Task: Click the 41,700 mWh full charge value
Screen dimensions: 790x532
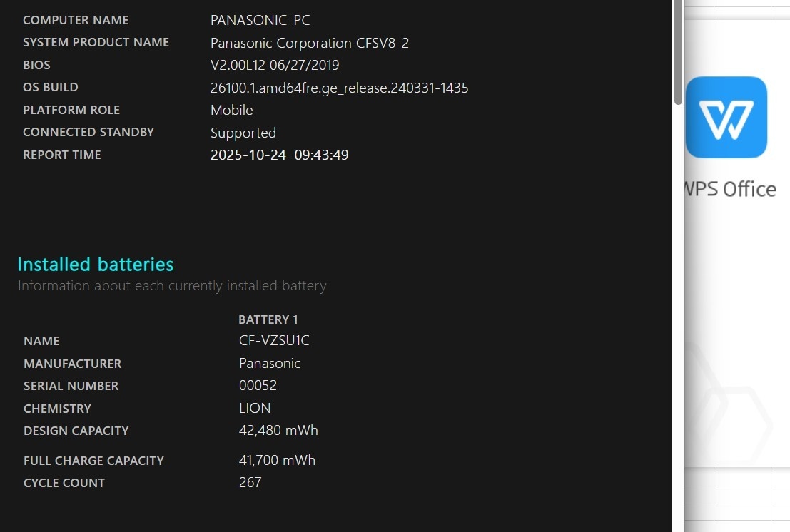Action: click(277, 461)
